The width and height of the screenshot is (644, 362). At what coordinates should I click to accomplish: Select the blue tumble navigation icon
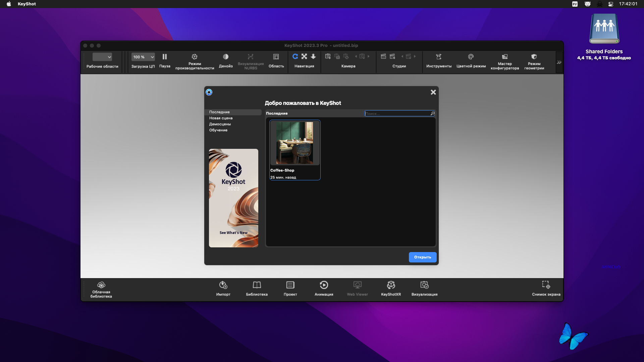pos(295,56)
